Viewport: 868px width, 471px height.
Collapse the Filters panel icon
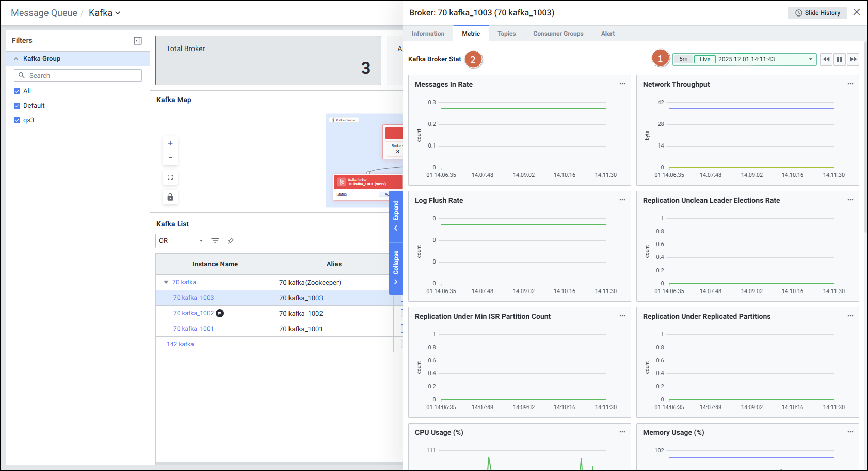(x=138, y=41)
